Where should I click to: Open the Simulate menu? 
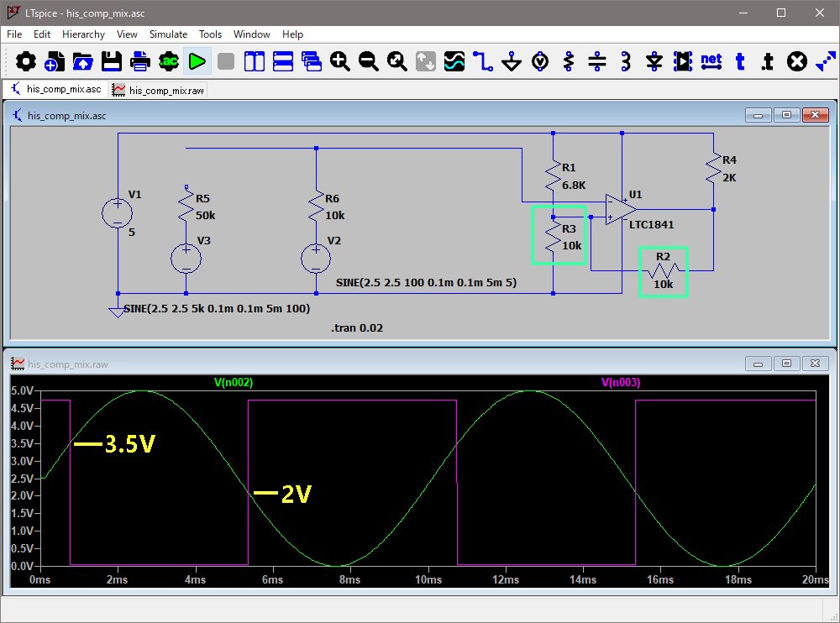168,34
